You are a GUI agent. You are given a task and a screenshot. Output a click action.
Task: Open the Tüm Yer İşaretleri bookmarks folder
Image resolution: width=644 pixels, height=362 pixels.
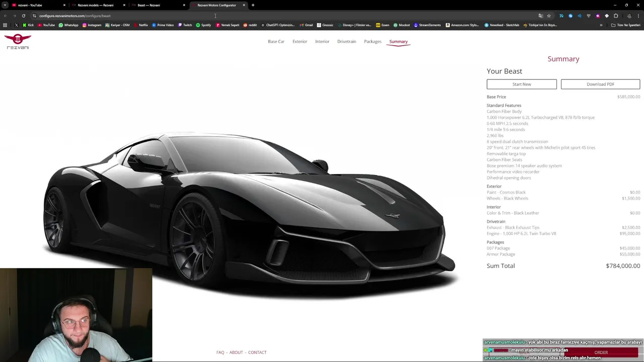(x=625, y=25)
